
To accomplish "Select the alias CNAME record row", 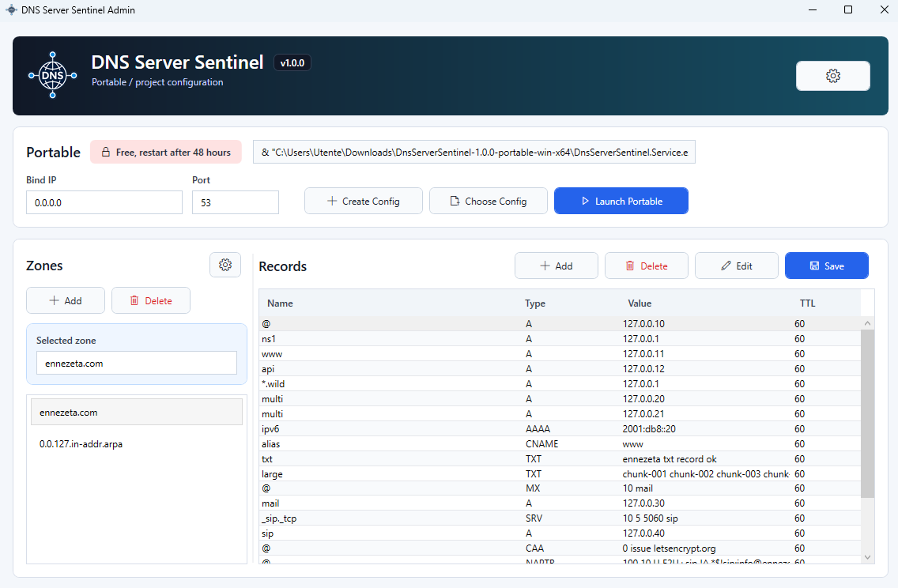I will coord(560,443).
